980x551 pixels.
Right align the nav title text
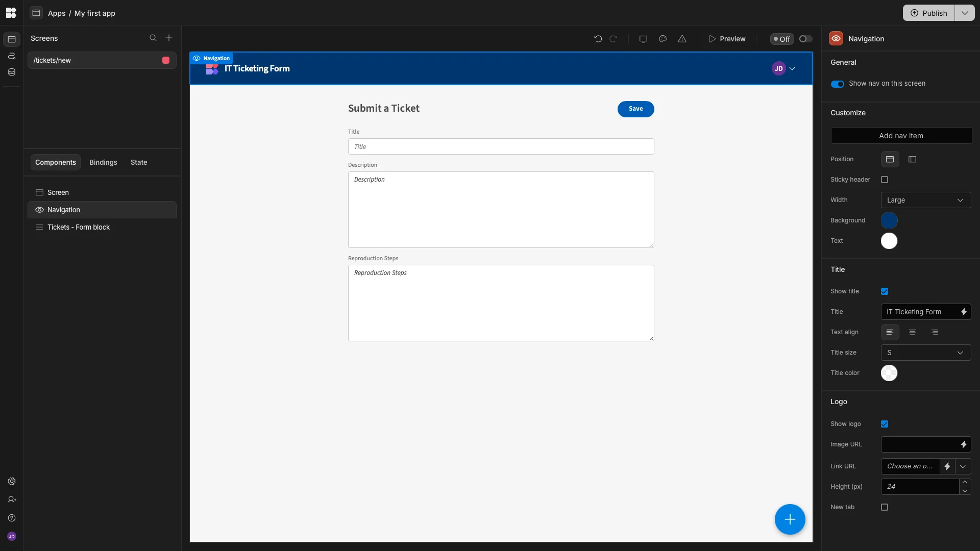(935, 332)
